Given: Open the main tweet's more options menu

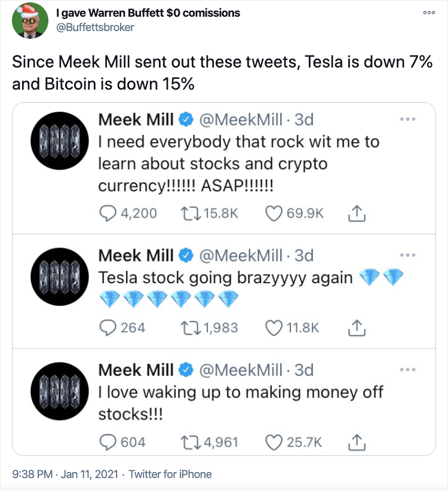Looking at the screenshot, I should click(429, 13).
